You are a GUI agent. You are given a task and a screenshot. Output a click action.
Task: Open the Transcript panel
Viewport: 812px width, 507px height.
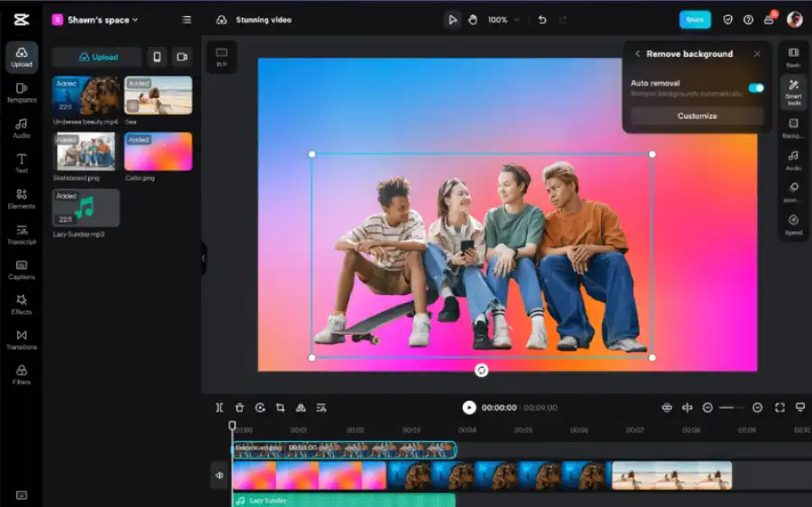(22, 234)
